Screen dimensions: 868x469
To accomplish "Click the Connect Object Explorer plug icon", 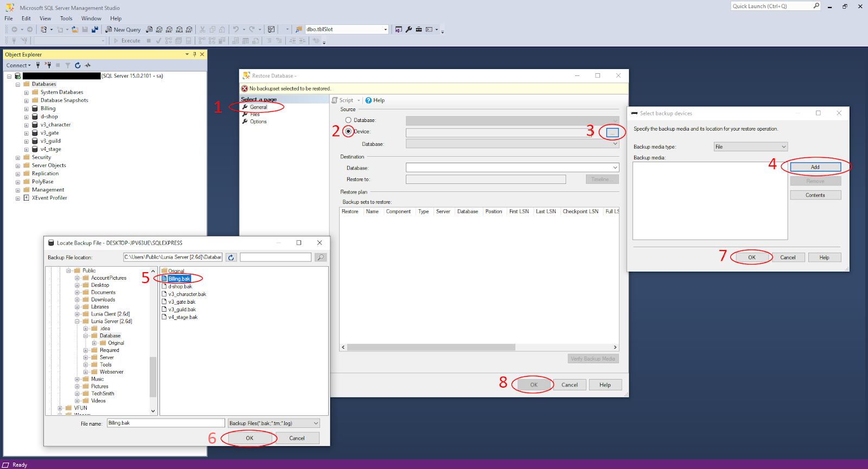I will 38,65.
